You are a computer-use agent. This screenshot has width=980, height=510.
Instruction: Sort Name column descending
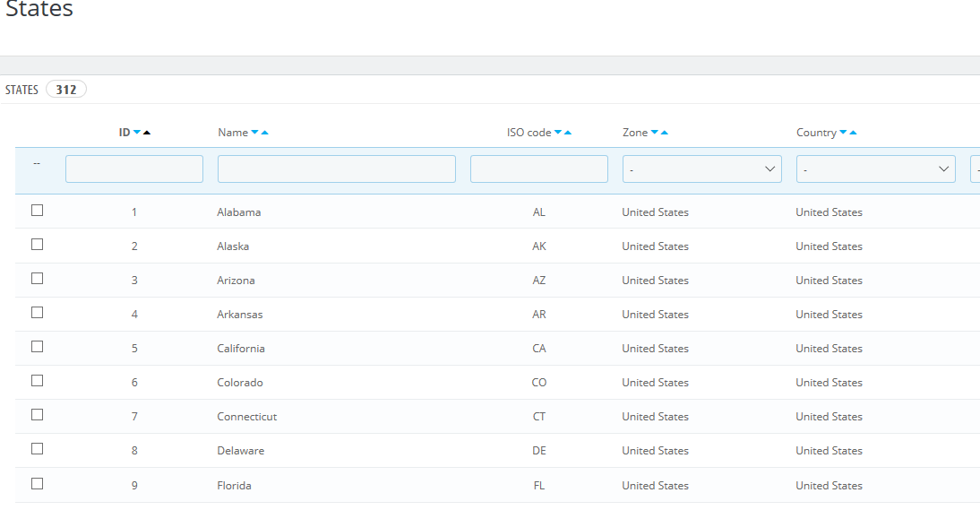pos(254,133)
